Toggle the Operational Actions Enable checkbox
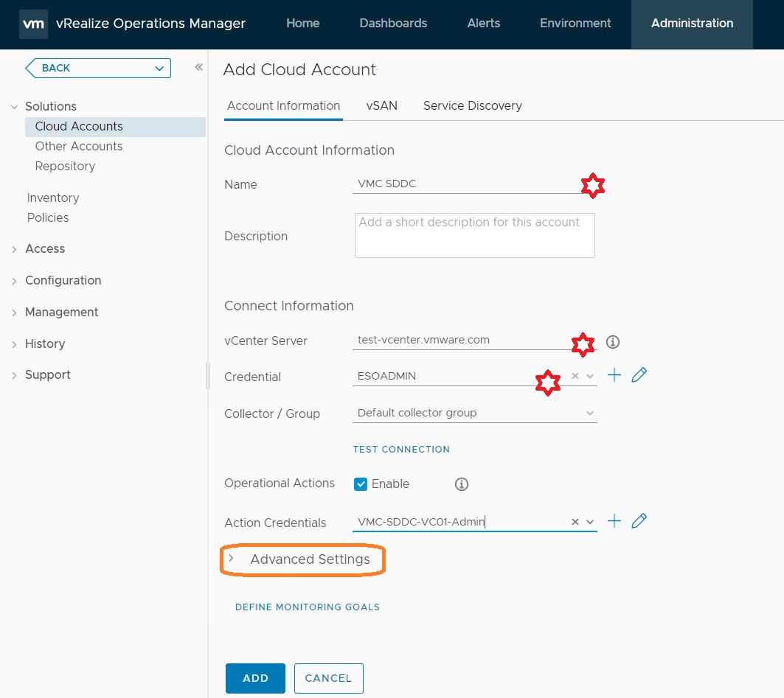 tap(361, 484)
